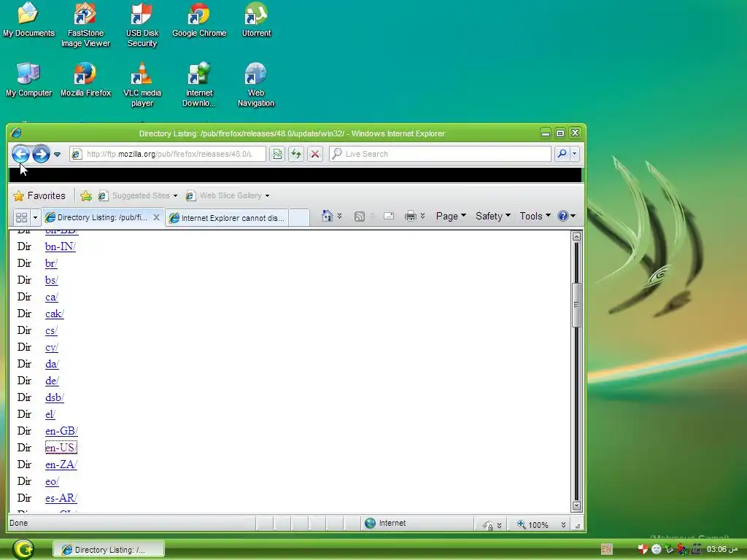This screenshot has height=560, width=747.
Task: Click the EN language indicator in tray
Action: click(606, 550)
